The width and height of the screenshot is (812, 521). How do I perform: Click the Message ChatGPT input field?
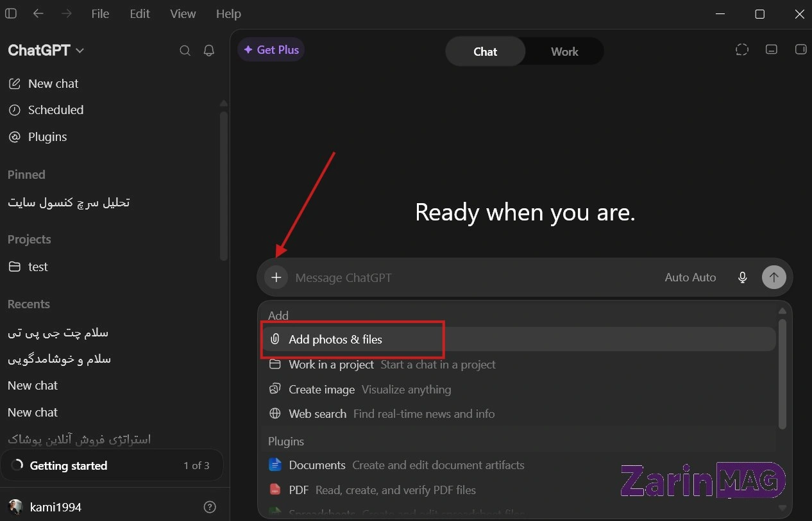pyautogui.click(x=475, y=277)
